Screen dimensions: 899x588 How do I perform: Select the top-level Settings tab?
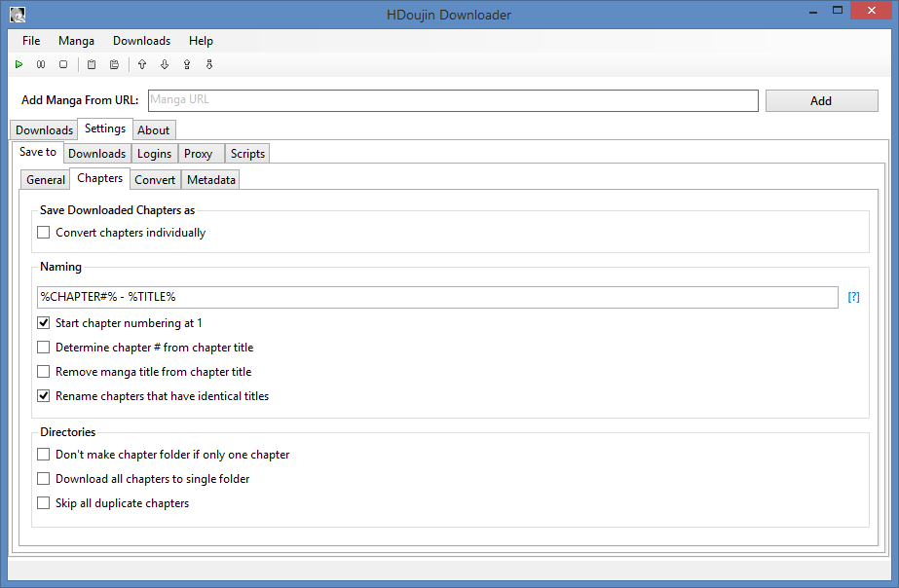(105, 129)
